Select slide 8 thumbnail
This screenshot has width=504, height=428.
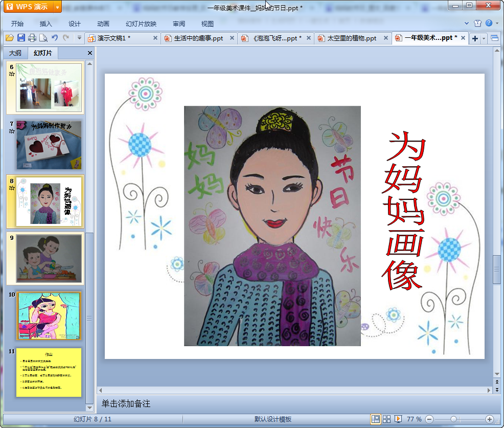49,201
